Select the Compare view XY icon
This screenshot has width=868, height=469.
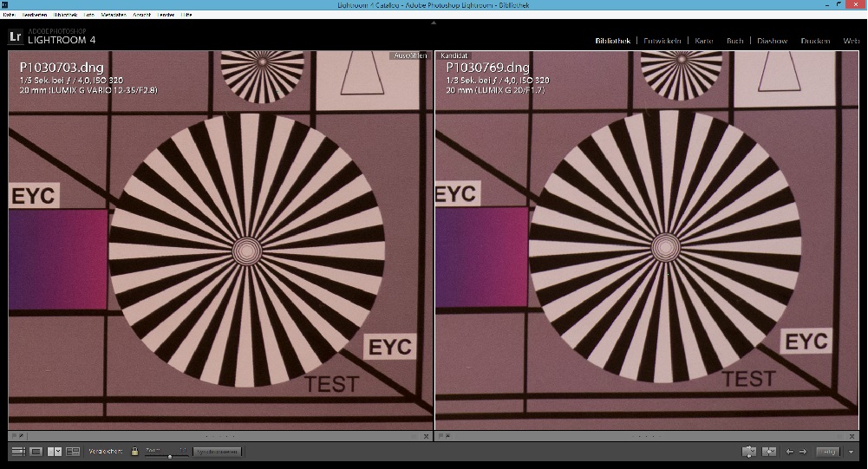55,452
